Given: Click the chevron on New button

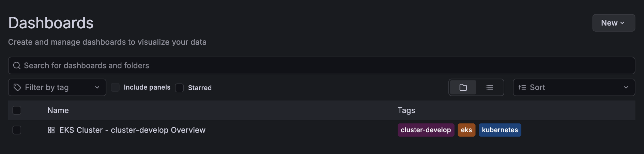Looking at the screenshot, I should point(622,23).
